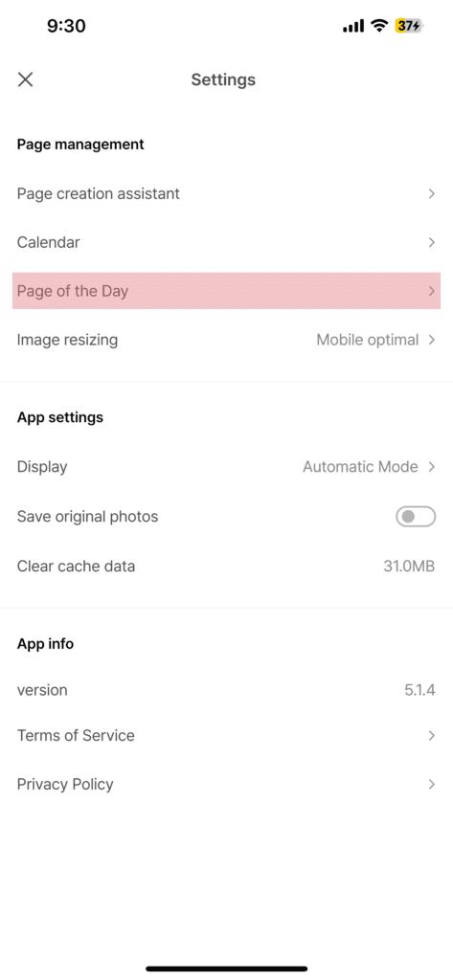Tap chevron beside Automatic Mode
The height and width of the screenshot is (980, 453).
pos(431,467)
